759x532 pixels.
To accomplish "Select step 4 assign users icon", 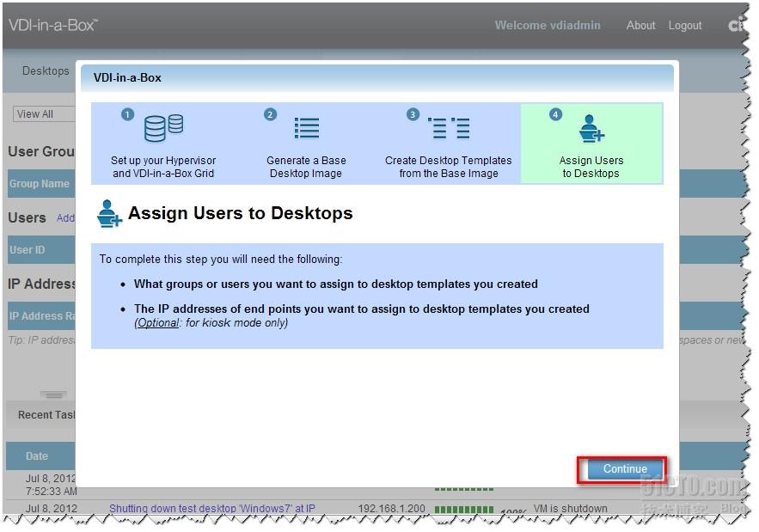I will 591,128.
